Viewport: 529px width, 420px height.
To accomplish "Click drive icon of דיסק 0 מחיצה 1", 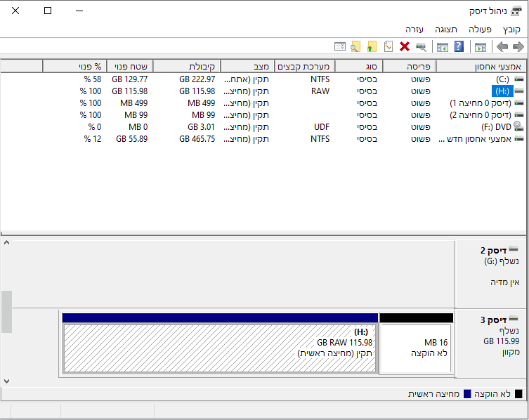I will [519, 103].
